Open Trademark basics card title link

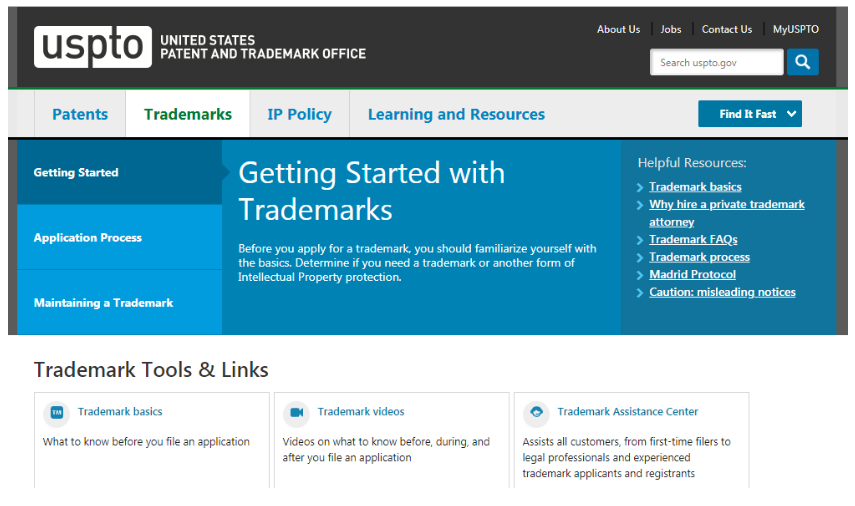pyautogui.click(x=120, y=412)
